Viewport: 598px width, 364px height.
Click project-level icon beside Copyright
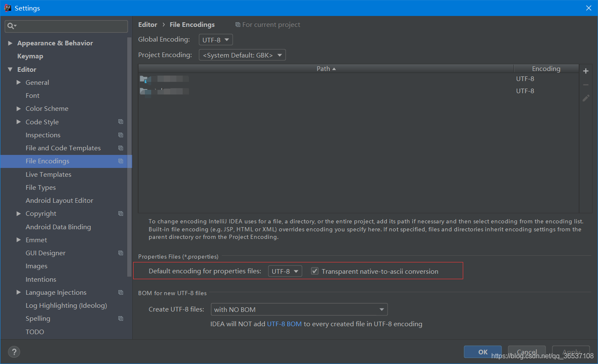121,213
